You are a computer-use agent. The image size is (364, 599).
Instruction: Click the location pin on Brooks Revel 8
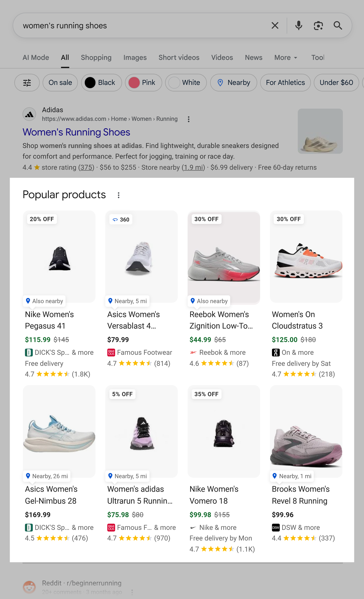(275, 476)
